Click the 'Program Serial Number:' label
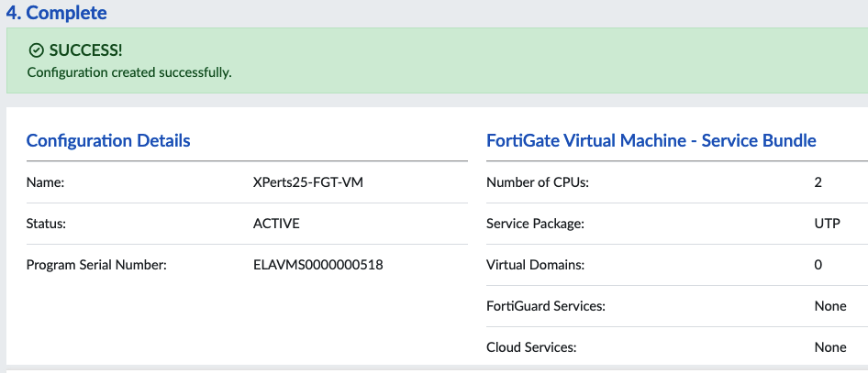The height and width of the screenshot is (373, 868). click(x=96, y=265)
